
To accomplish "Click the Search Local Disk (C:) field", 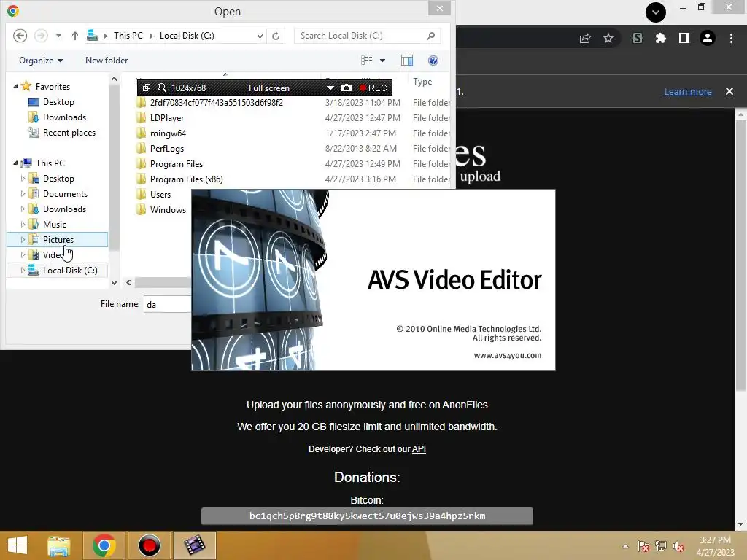I will coord(367,36).
